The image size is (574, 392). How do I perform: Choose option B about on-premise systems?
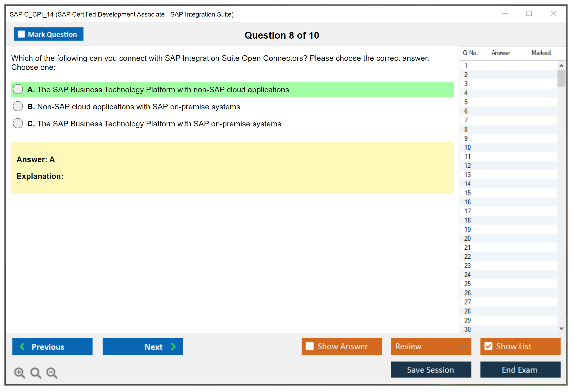tap(18, 106)
